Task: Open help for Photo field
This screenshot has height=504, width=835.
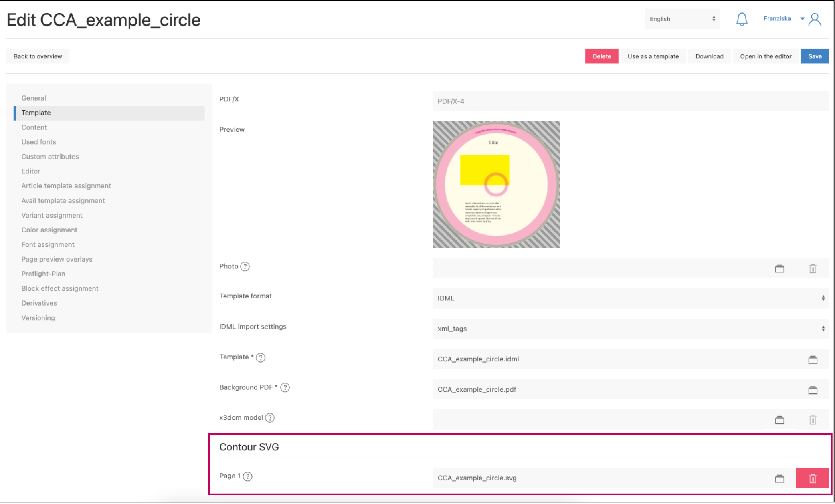Action: pyautogui.click(x=245, y=266)
